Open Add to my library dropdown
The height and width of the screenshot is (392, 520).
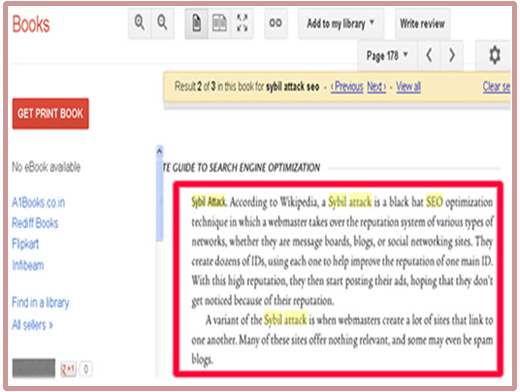[x=341, y=23]
